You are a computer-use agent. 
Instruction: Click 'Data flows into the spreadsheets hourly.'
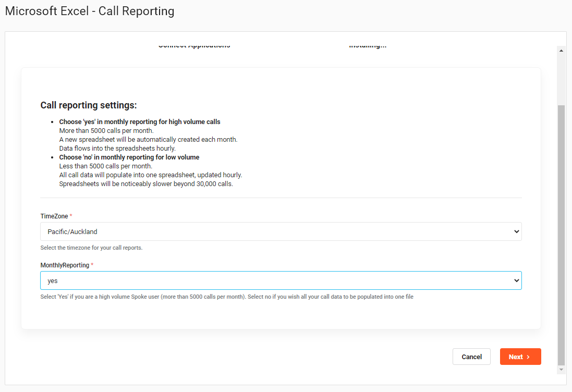[x=117, y=149]
